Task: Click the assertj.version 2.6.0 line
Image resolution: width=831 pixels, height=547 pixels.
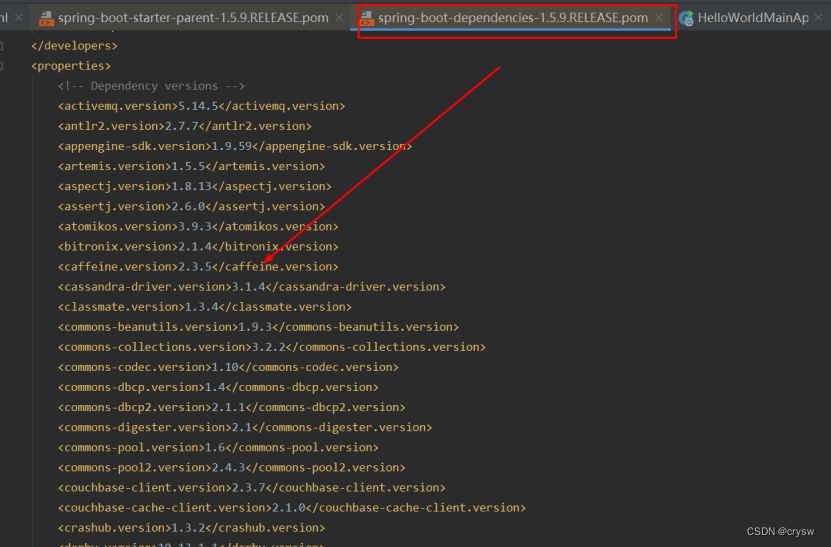Action: pos(191,207)
